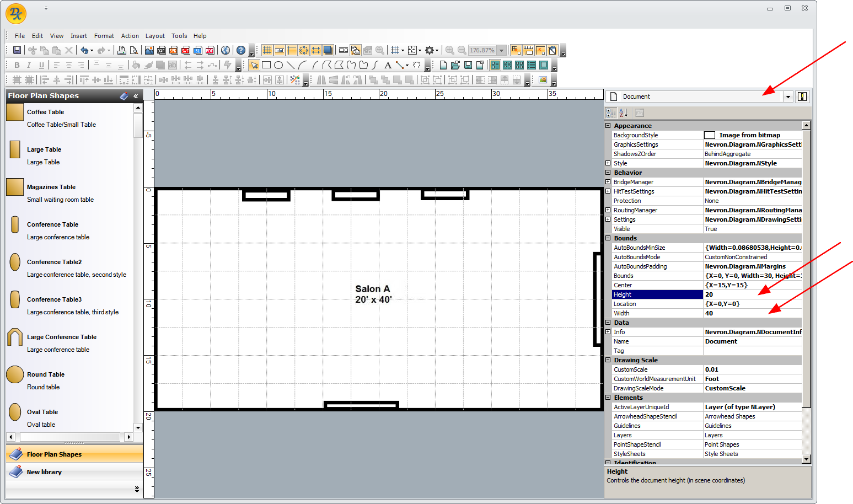The image size is (853, 504).
Task: Click the Open folder icon
Action: coord(455,65)
